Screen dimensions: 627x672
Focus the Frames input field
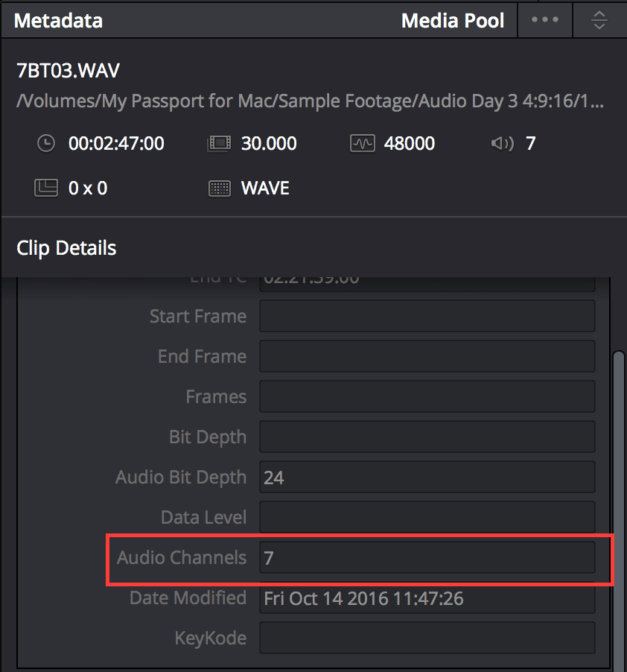tap(427, 397)
